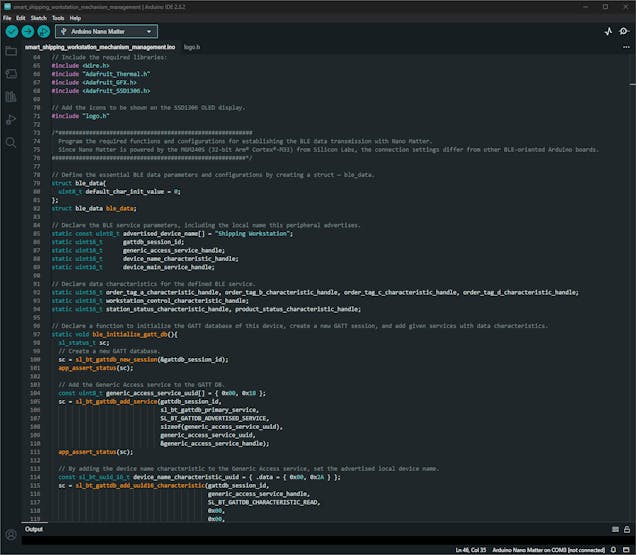Open the Serial Monitor
This screenshot has height=555, width=636.
pyautogui.click(x=625, y=31)
